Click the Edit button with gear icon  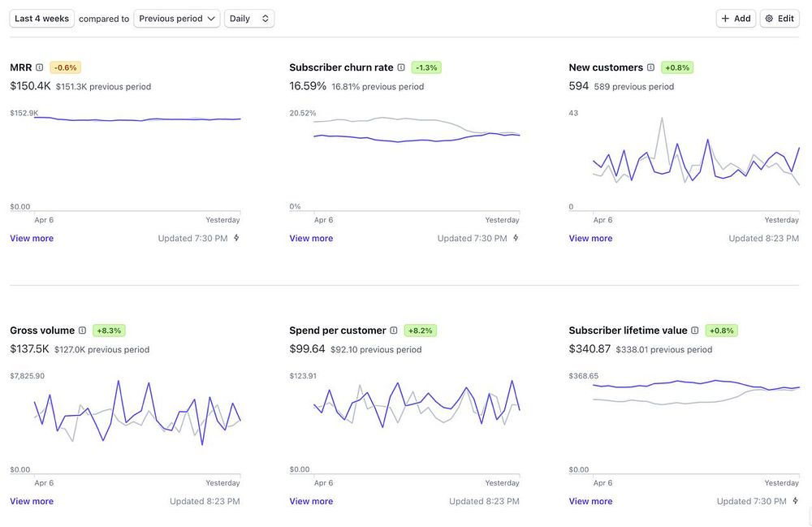coord(780,19)
